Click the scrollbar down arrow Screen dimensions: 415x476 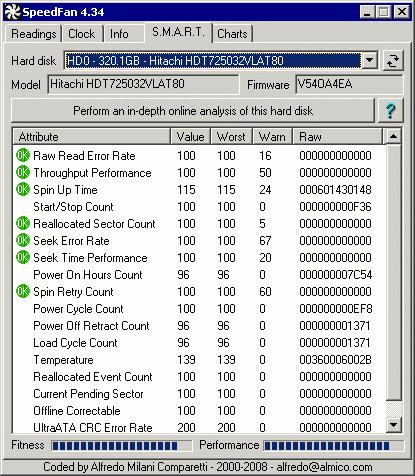[393, 425]
